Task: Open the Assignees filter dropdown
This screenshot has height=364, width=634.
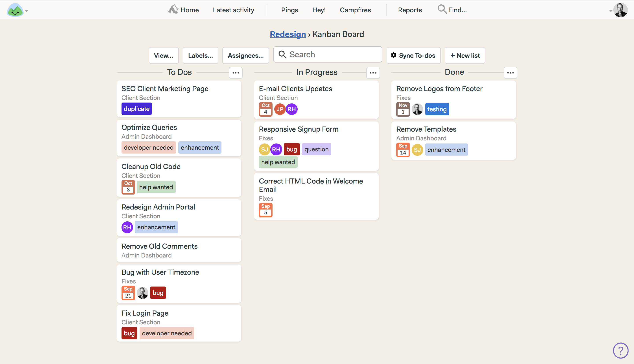Action: coord(245,55)
